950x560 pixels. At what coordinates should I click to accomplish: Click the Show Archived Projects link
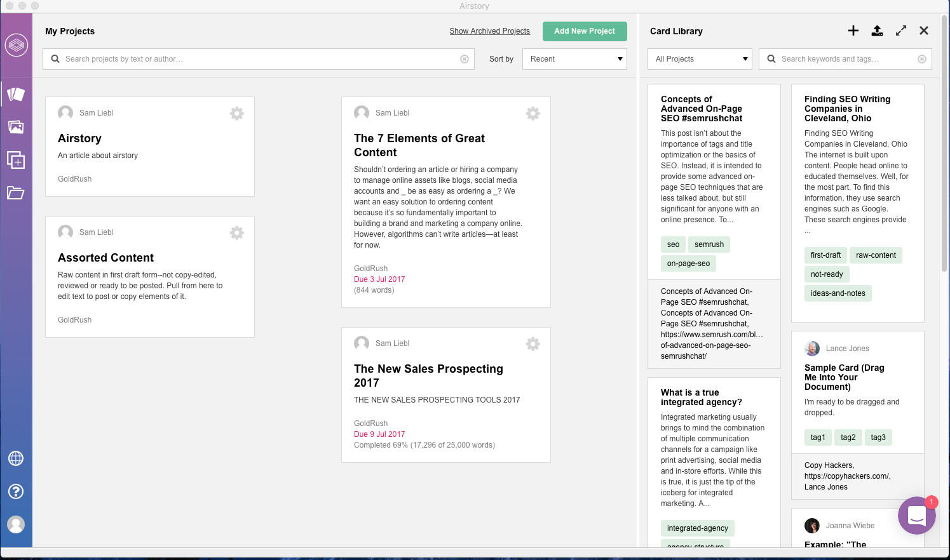pyautogui.click(x=489, y=30)
